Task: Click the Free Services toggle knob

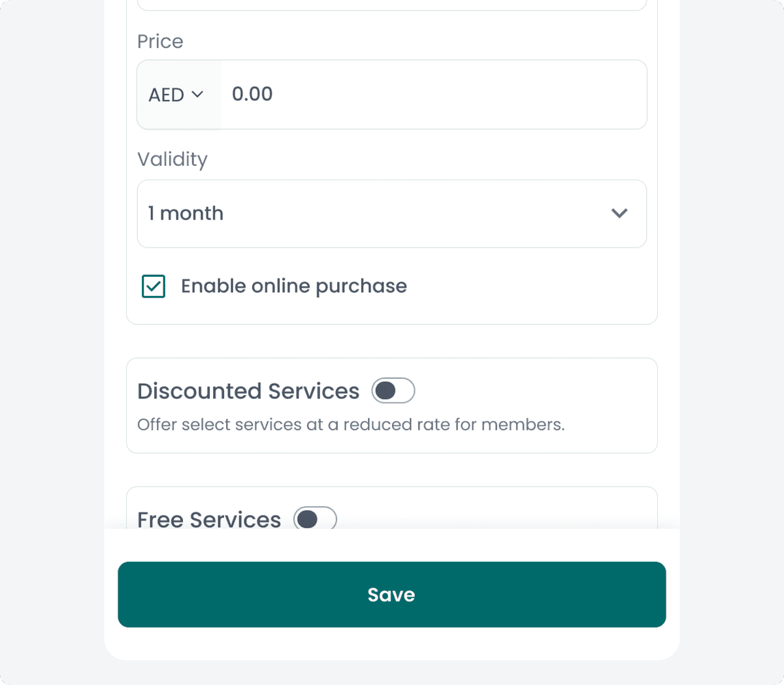Action: tap(308, 518)
